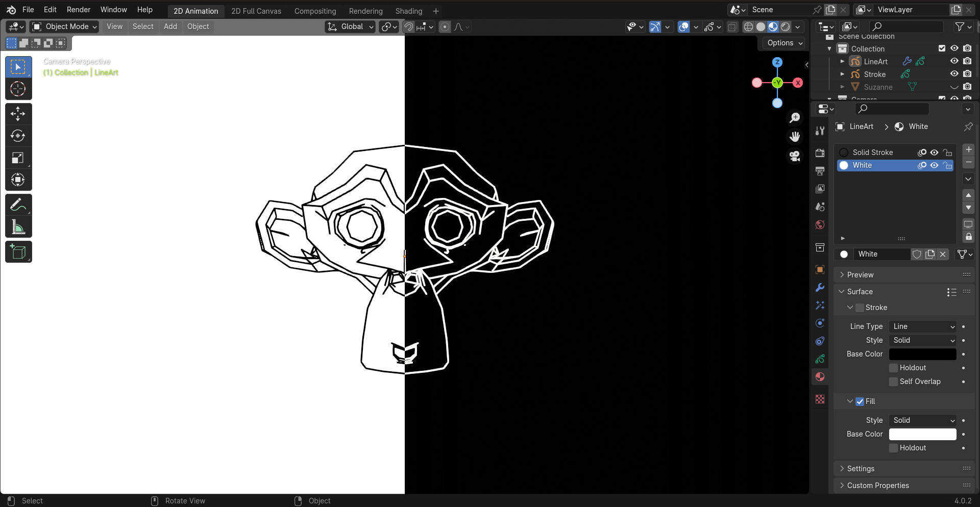This screenshot has height=507, width=980.
Task: Open the Texture properties tab
Action: pyautogui.click(x=820, y=399)
